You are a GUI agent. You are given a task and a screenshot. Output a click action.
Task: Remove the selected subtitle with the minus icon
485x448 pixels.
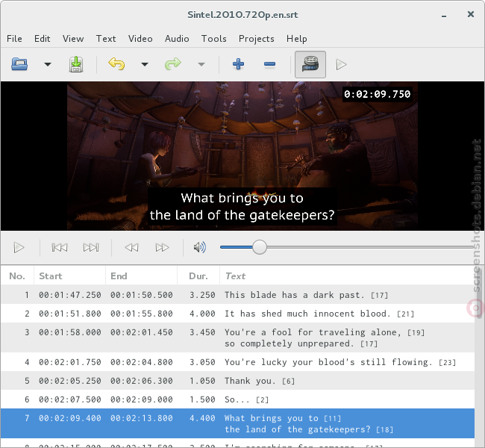click(269, 64)
